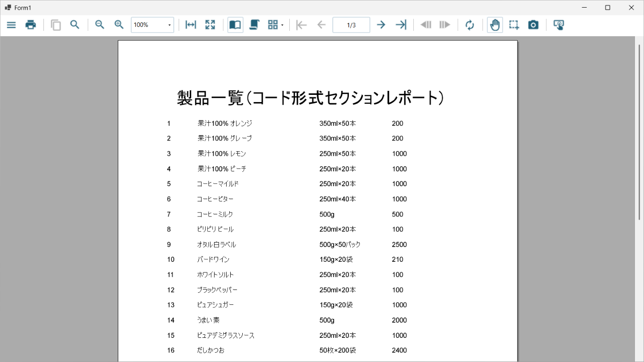Click the ピュアデミグラスソース product name
The height and width of the screenshot is (362, 644).
pos(226,335)
